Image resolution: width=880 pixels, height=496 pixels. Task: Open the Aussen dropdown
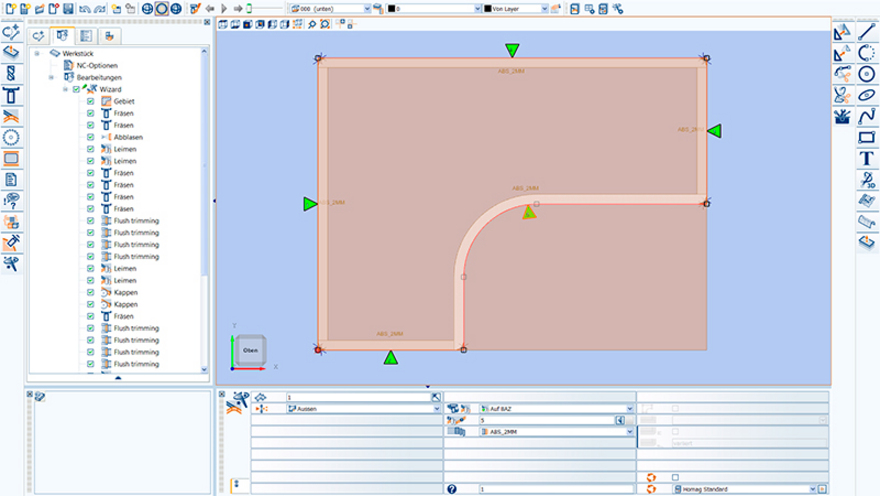(437, 409)
